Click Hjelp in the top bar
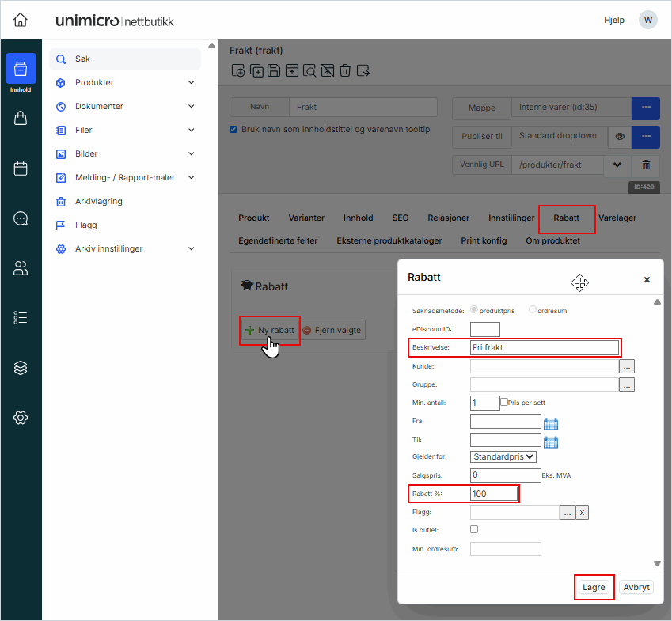Screen dimensions: 672x621 (x=613, y=20)
